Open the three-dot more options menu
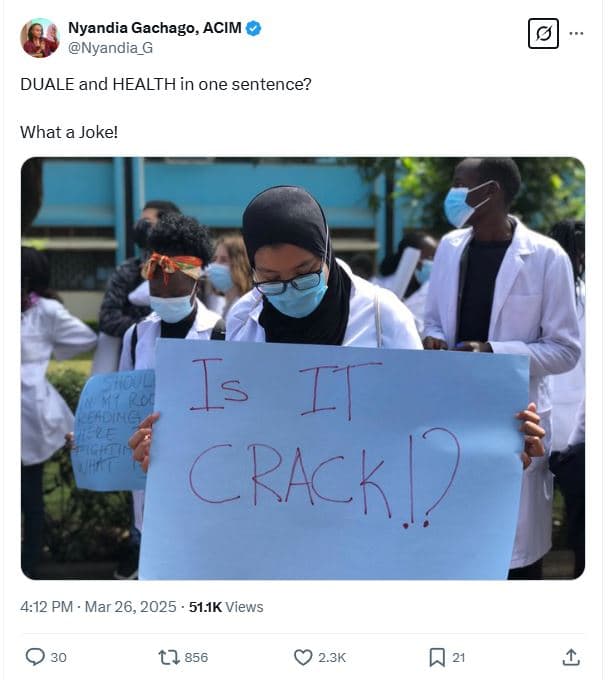 pos(576,33)
